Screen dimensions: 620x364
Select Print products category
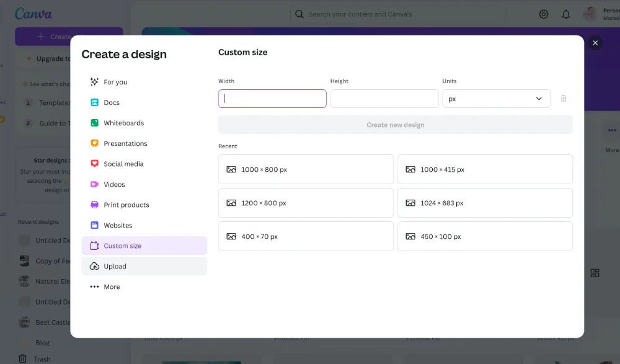tap(144, 205)
